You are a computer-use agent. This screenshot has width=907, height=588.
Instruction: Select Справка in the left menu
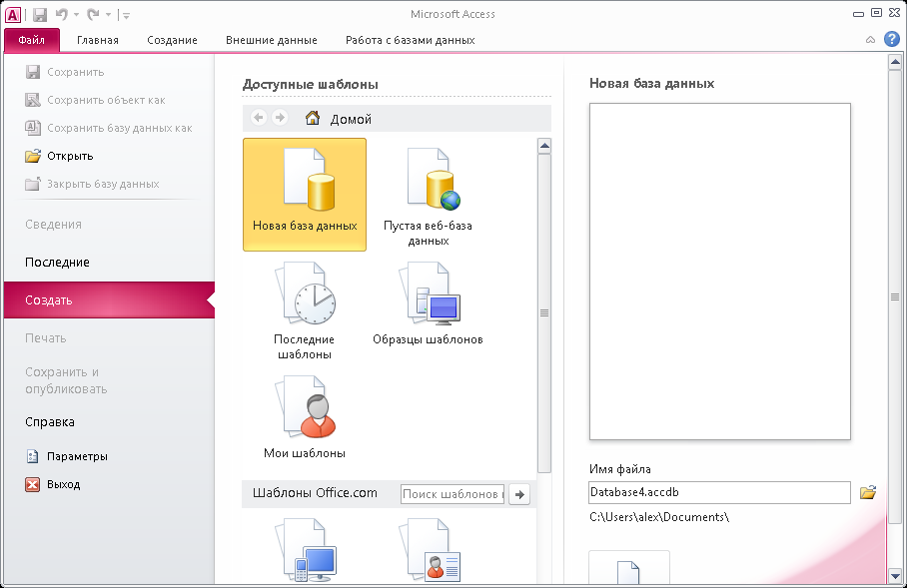(x=50, y=422)
